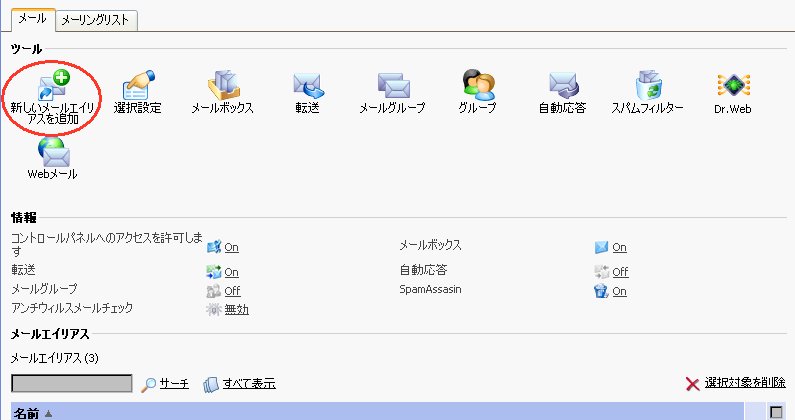Toggle the 自動応答 Off status link
Image resolution: width=795 pixels, height=420 pixels.
(620, 272)
